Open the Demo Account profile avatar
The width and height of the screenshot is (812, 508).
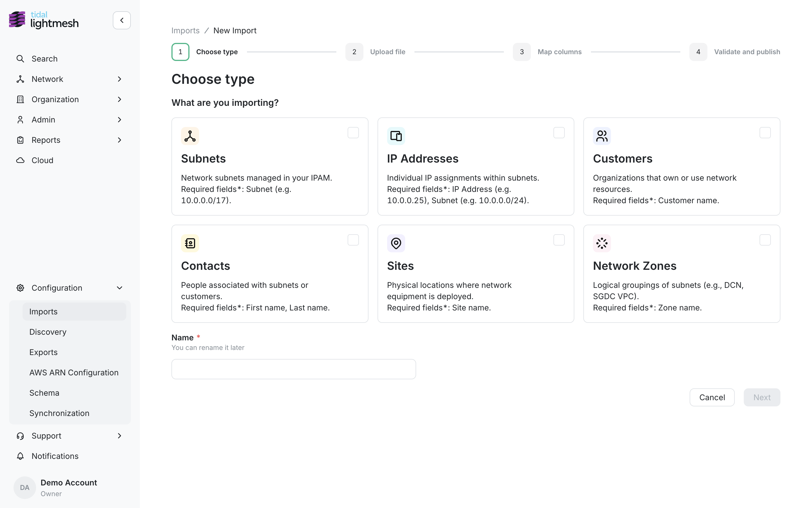(25, 487)
